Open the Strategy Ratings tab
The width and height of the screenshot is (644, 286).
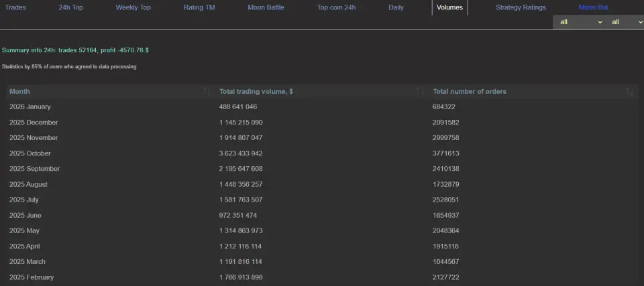click(521, 7)
